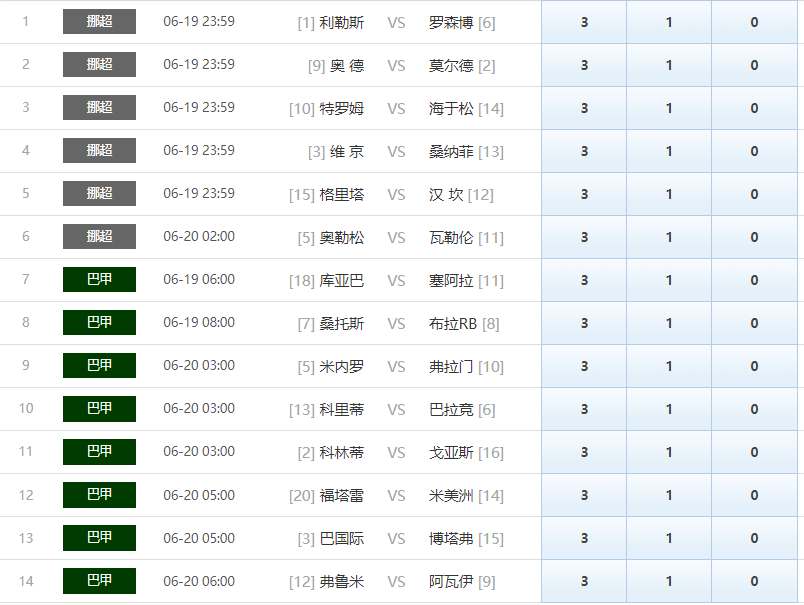Select 0 for 福塔雷 vs 米美洲
This screenshot has width=804, height=605.
tap(754, 496)
